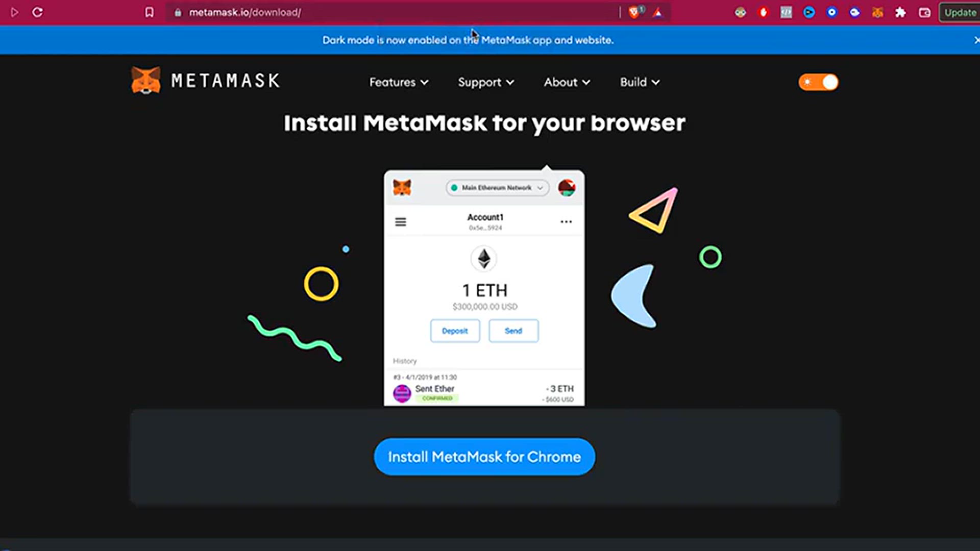
Task: Click the $300,000.00 USD value
Action: pyautogui.click(x=485, y=307)
